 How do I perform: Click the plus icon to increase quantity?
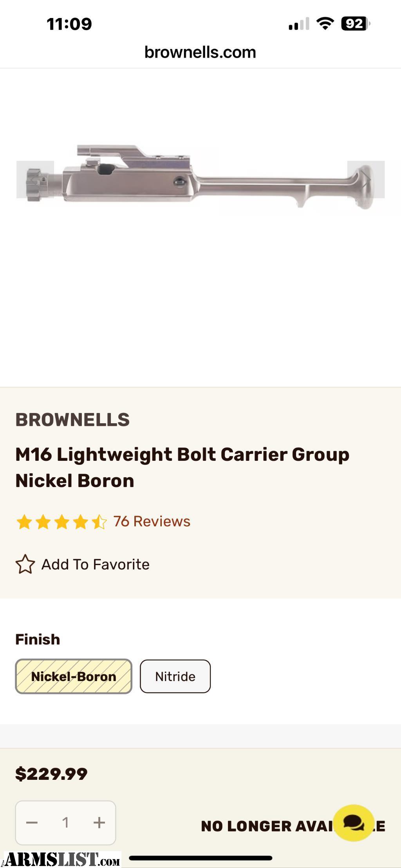pyautogui.click(x=99, y=823)
